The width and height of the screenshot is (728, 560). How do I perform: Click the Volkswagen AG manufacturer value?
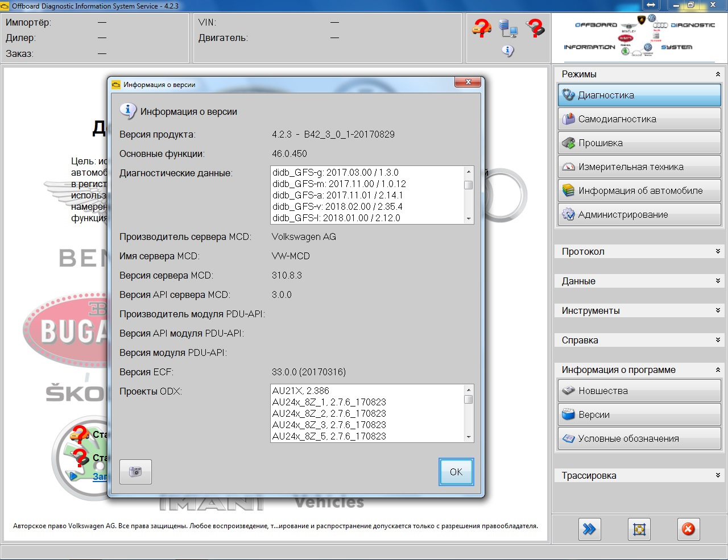coord(304,237)
